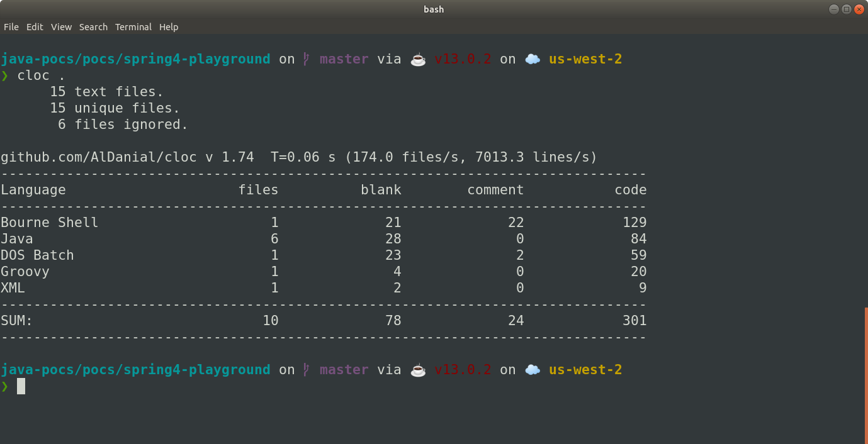Maximize the bash terminal window
The image size is (868, 444).
pyautogui.click(x=846, y=9)
